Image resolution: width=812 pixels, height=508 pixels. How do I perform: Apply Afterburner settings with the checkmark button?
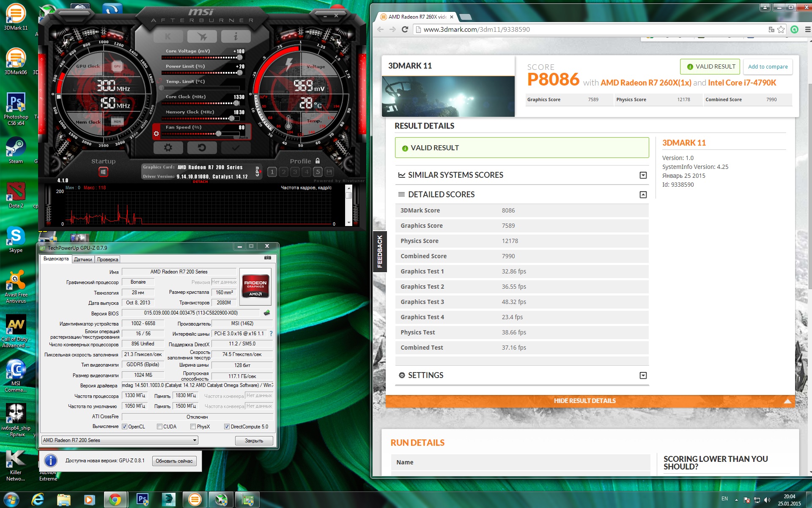pos(236,148)
